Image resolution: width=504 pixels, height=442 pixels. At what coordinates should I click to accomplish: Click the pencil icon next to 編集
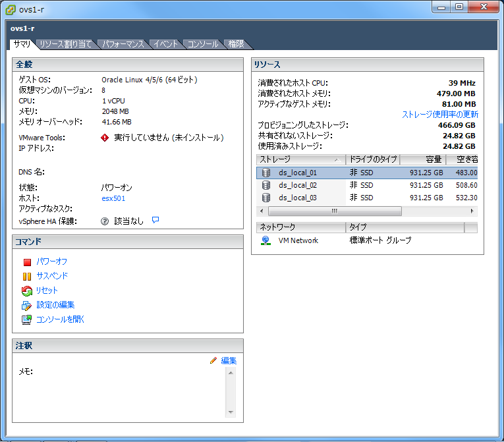tap(213, 361)
